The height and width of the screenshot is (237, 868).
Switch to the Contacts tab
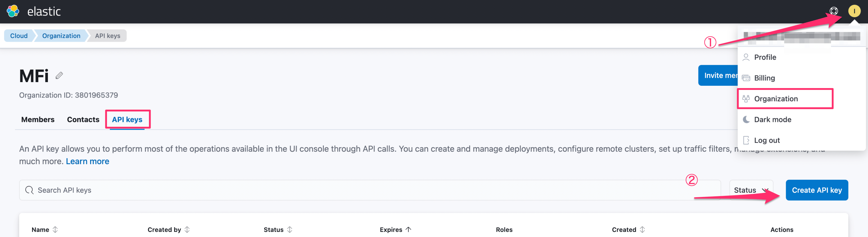(83, 120)
